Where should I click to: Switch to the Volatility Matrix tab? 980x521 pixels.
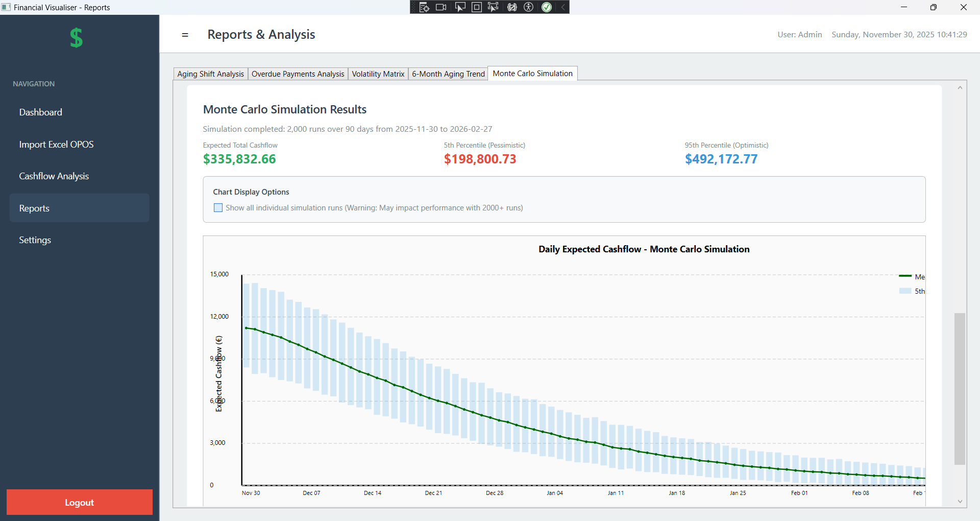click(x=378, y=74)
